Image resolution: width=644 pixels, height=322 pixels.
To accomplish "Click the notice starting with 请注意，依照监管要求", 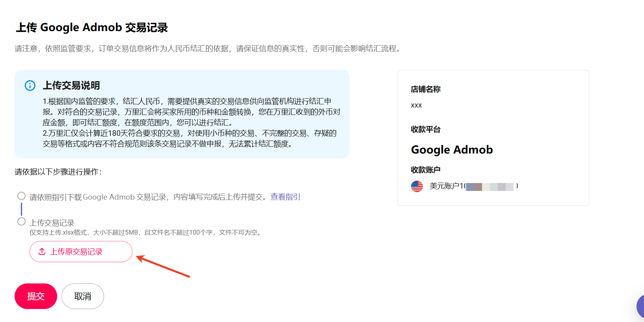I will click(x=208, y=48).
